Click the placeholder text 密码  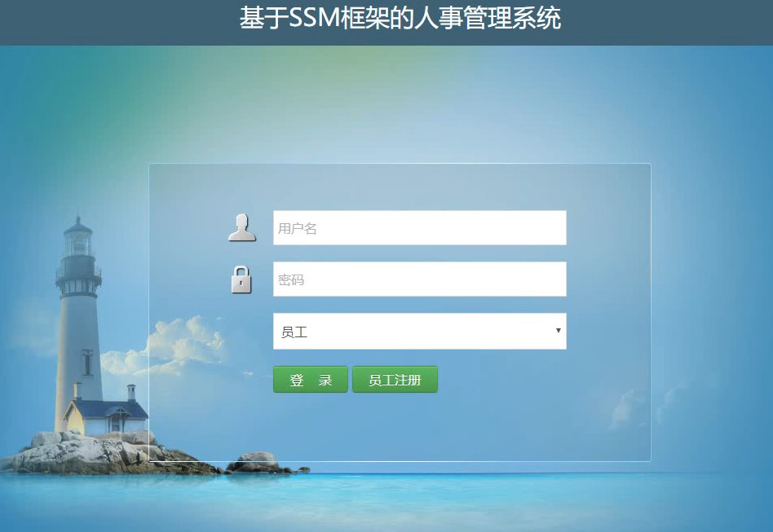291,279
